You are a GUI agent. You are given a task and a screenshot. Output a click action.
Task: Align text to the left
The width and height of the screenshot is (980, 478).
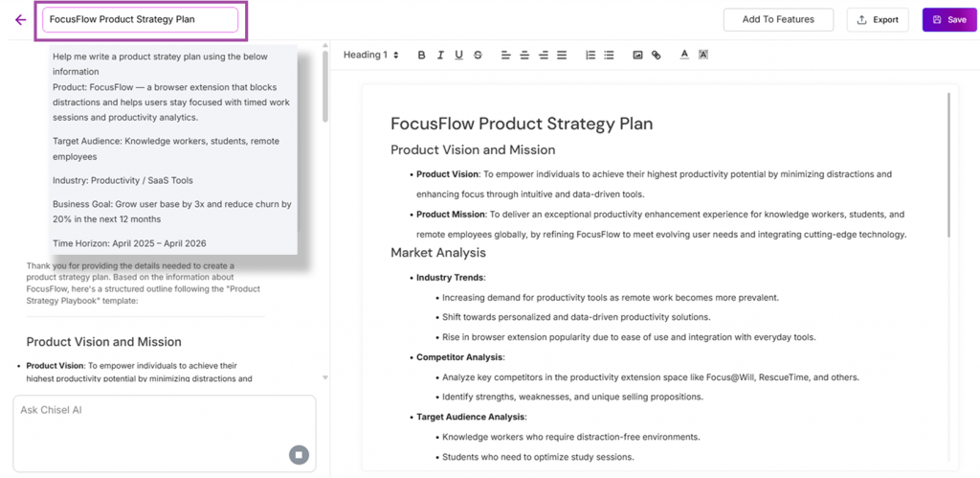[x=506, y=56]
